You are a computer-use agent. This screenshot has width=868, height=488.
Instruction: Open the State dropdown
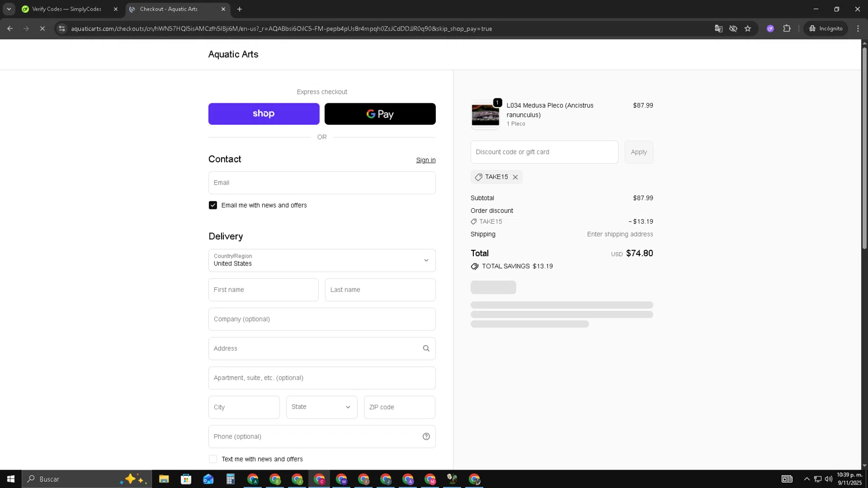pos(322,407)
